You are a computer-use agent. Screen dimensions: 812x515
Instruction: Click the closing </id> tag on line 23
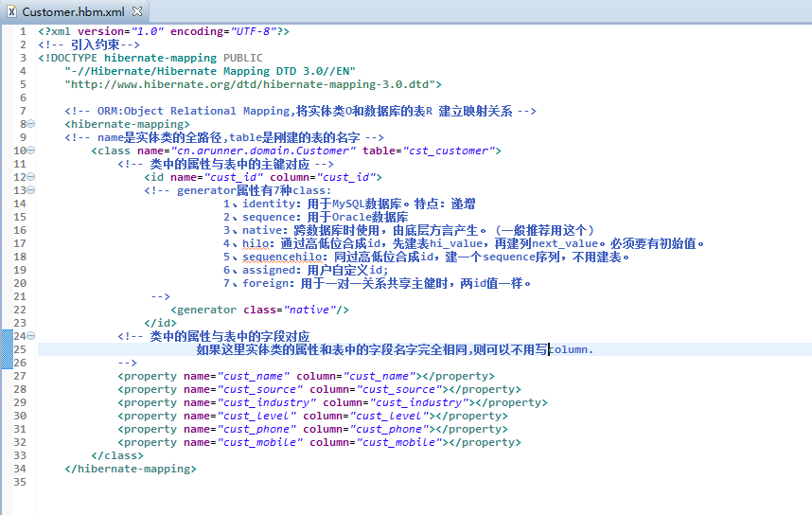click(x=161, y=323)
